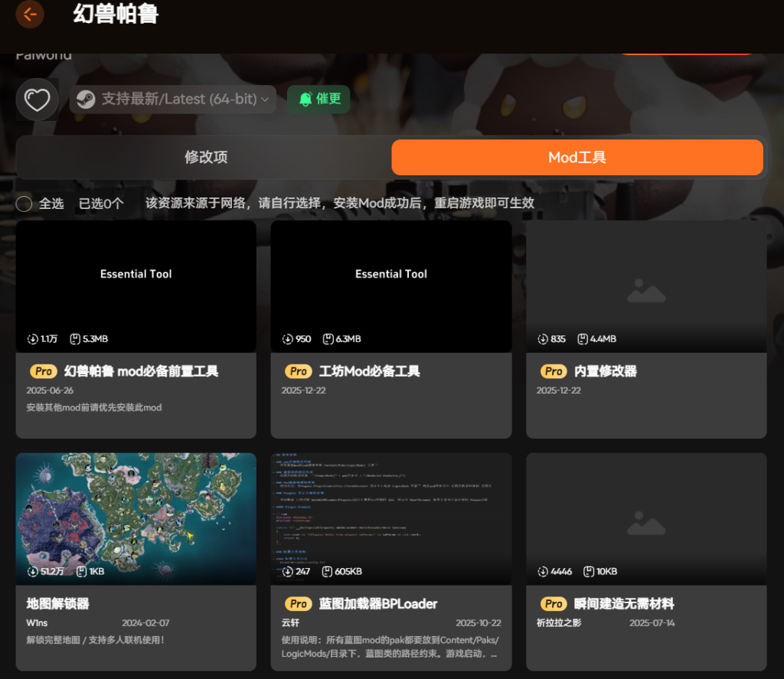Click download count icon on 地图解锁器 thumbnail
The image size is (784, 679).
[32, 571]
